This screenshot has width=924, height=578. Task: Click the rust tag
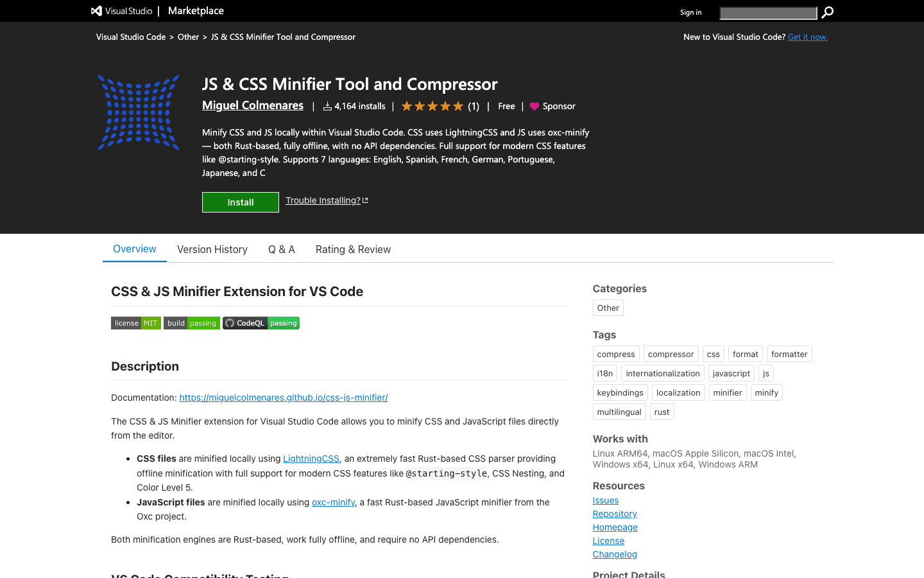tap(662, 412)
